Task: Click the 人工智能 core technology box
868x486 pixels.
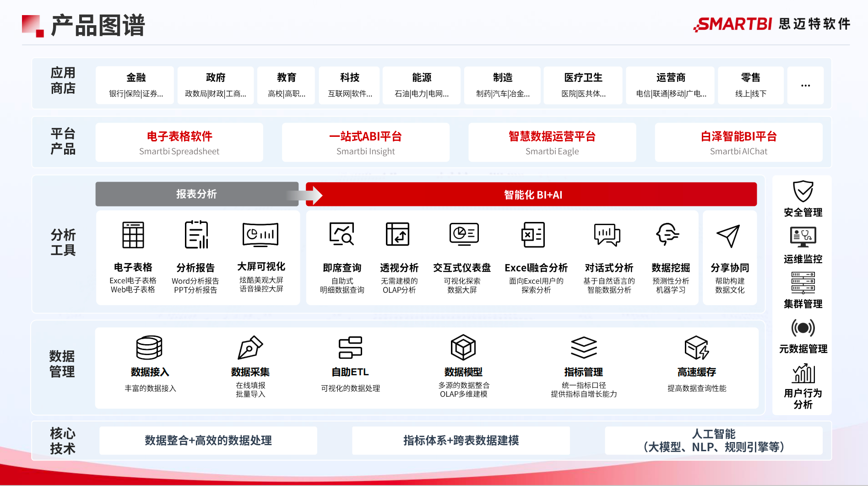Action: [714, 440]
